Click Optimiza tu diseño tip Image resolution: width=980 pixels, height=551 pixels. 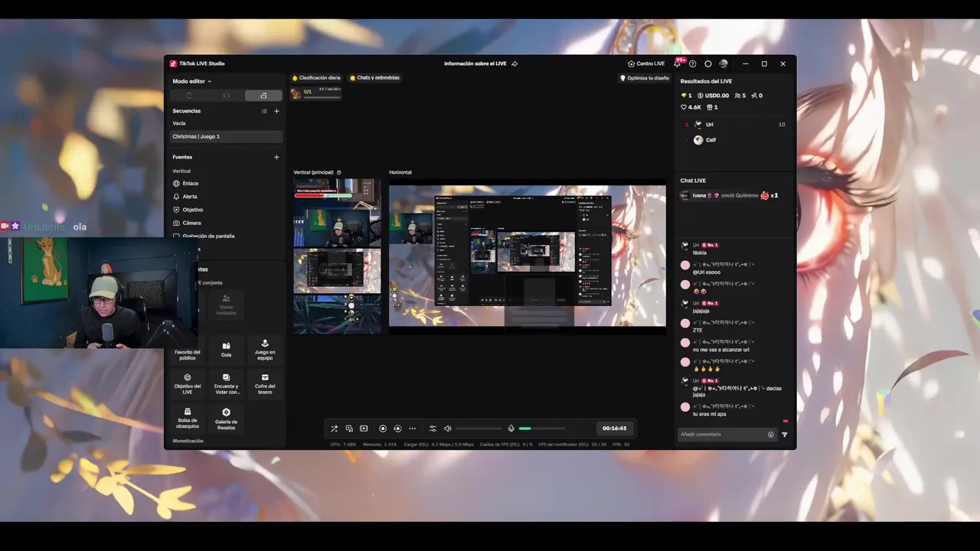pyautogui.click(x=644, y=78)
